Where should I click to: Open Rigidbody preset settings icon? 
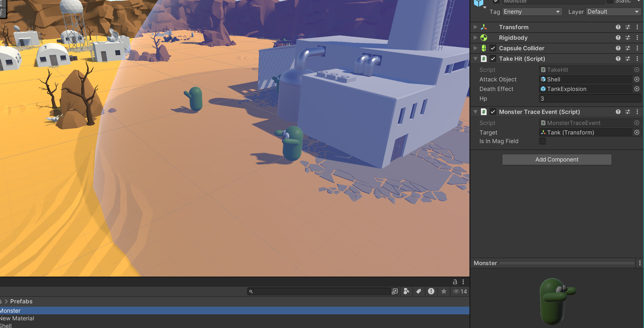pos(627,38)
